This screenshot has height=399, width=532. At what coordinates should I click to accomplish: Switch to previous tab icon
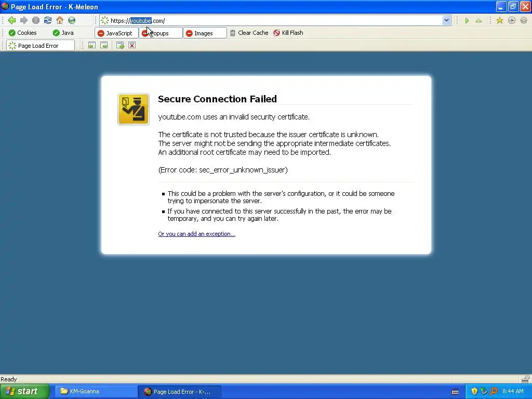tap(91, 46)
